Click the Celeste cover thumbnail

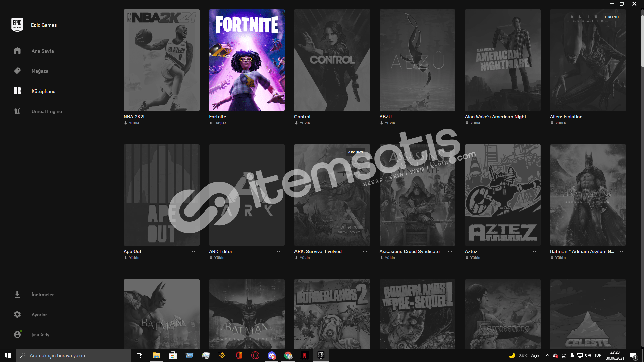click(x=588, y=314)
